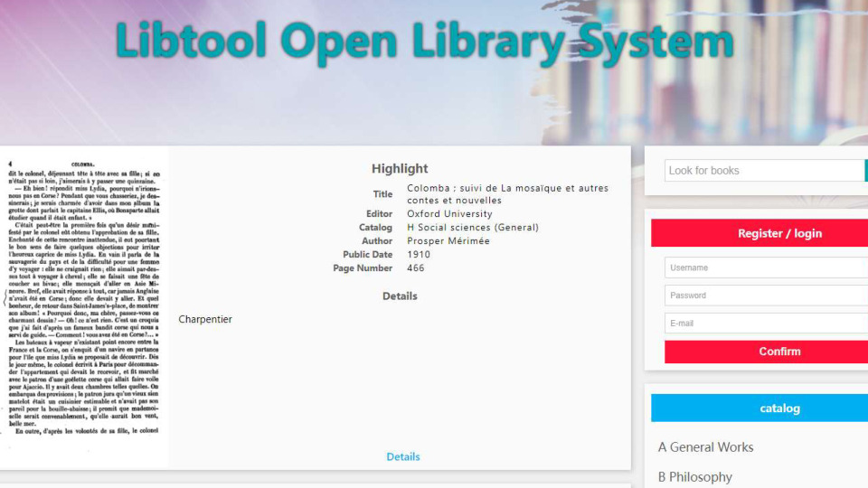Focus the Username input field

point(766,267)
